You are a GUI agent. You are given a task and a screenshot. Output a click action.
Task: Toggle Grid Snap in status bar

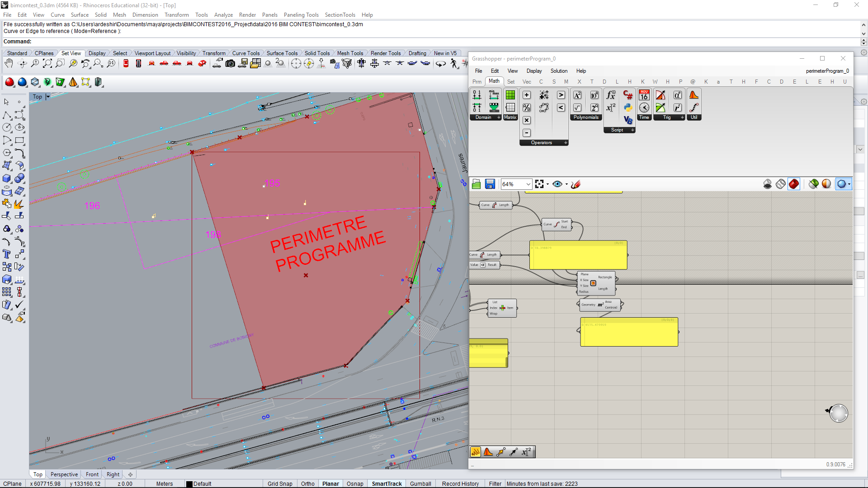pos(279,483)
